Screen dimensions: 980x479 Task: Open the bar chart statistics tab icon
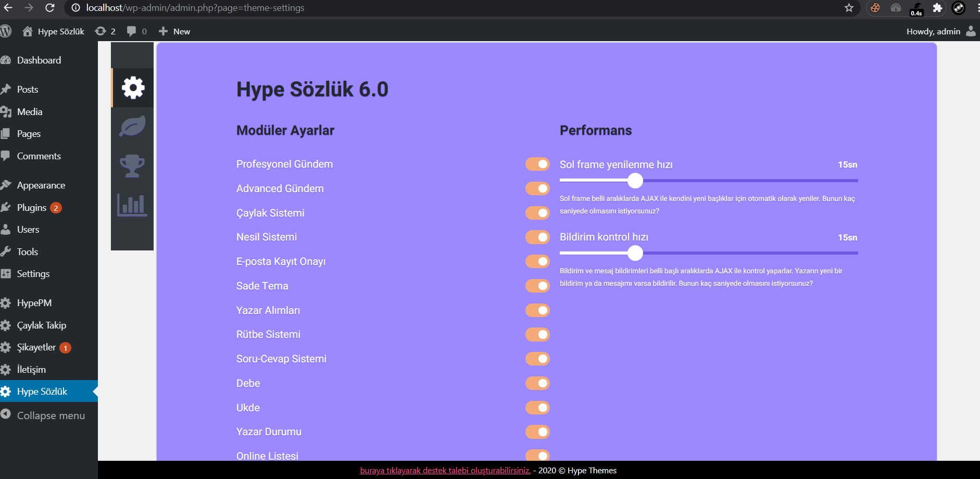[x=132, y=205]
